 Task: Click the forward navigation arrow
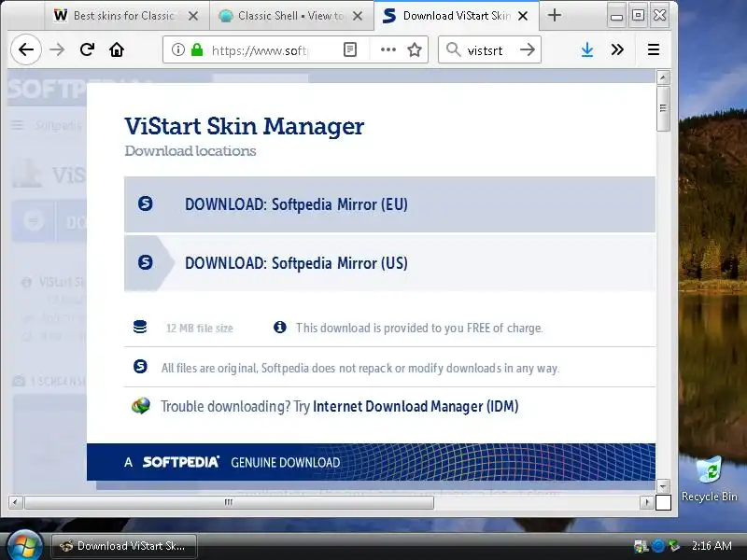tap(57, 49)
